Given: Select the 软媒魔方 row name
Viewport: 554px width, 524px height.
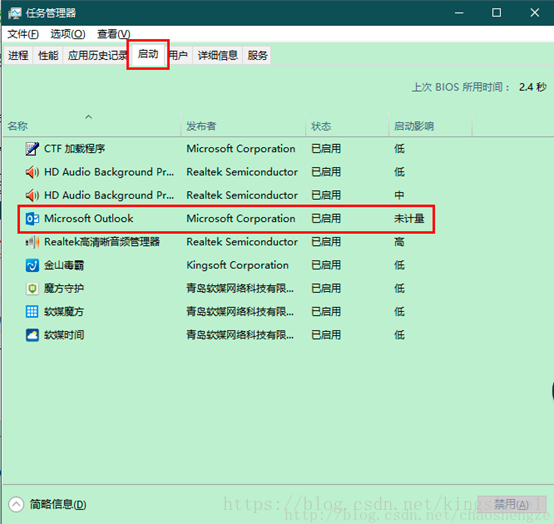Looking at the screenshot, I should pos(64,312).
